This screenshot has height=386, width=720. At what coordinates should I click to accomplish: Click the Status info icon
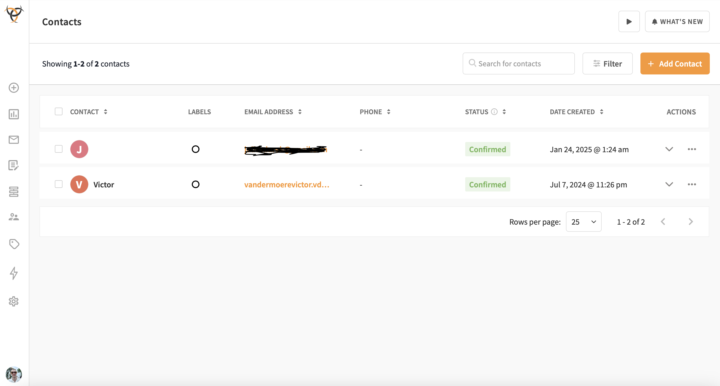pyautogui.click(x=494, y=112)
